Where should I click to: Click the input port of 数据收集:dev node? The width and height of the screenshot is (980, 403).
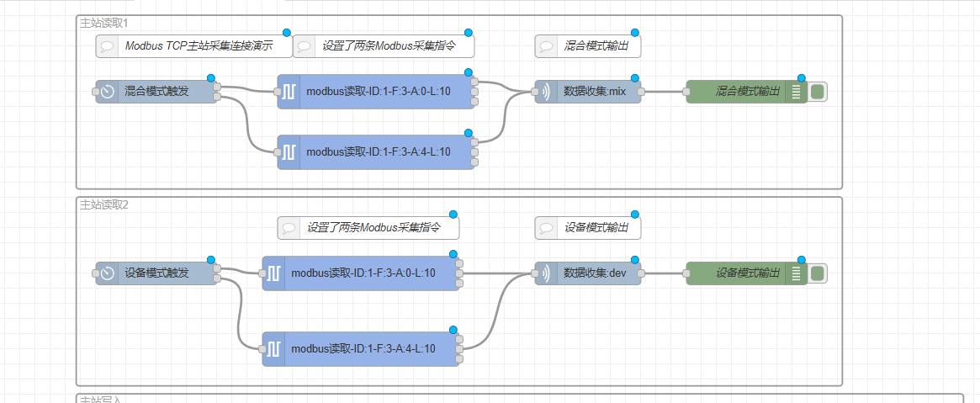[x=535, y=273]
